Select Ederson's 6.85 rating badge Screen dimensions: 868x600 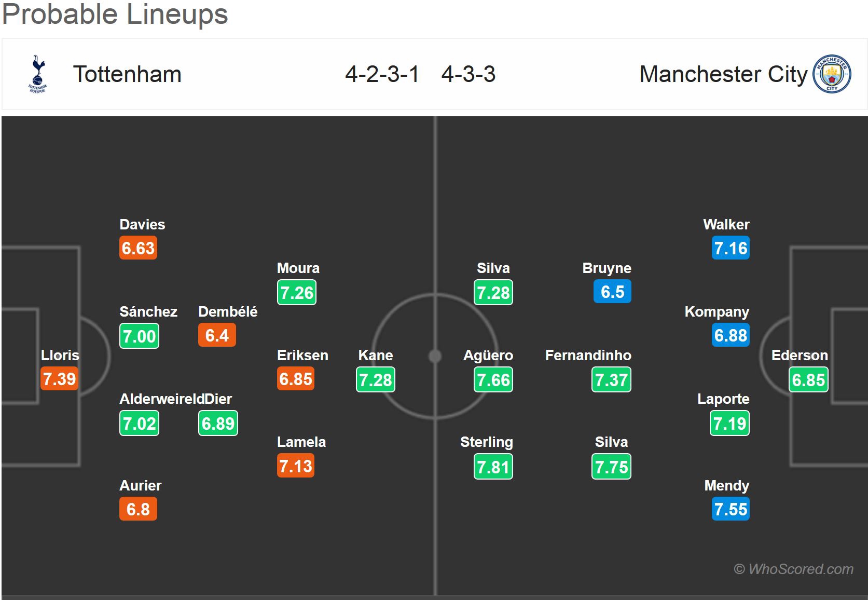[808, 380]
